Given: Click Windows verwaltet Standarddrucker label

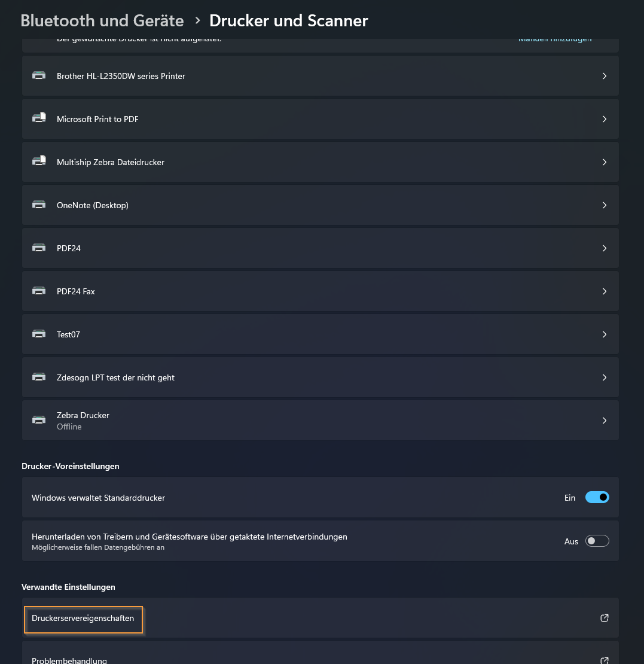Looking at the screenshot, I should click(98, 498).
